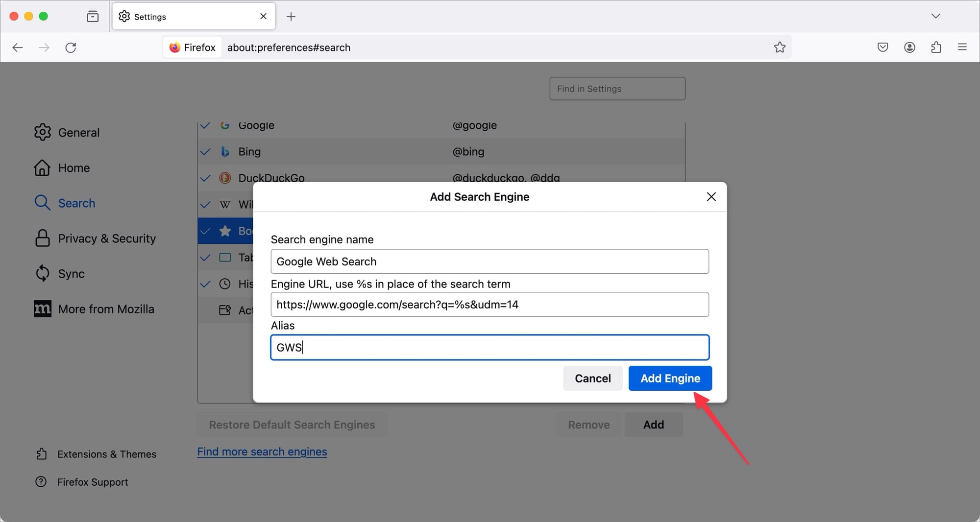Click the Remove button

pos(588,425)
